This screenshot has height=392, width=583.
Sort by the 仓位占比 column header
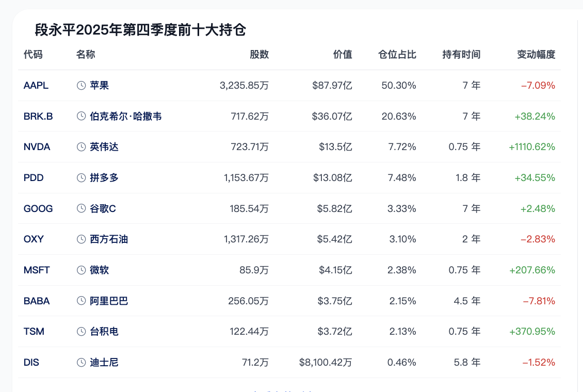click(397, 55)
